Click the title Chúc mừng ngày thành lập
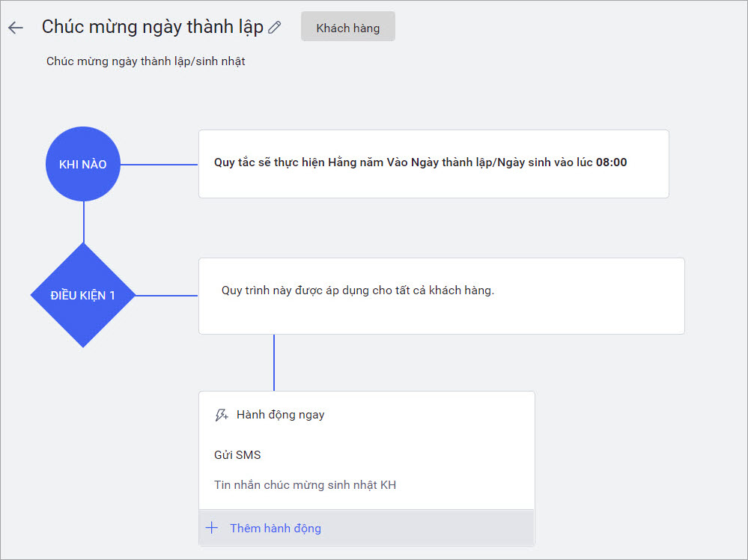The width and height of the screenshot is (748, 560). 153,27
